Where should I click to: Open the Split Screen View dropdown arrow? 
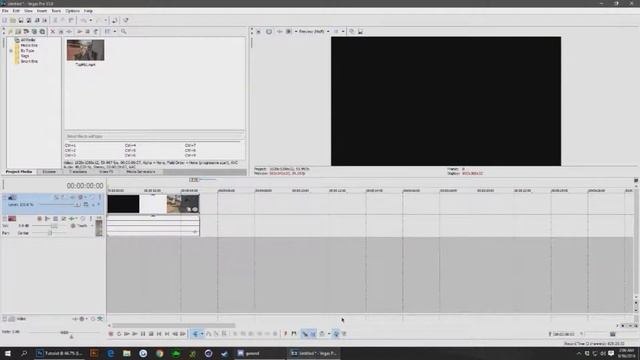click(x=296, y=31)
